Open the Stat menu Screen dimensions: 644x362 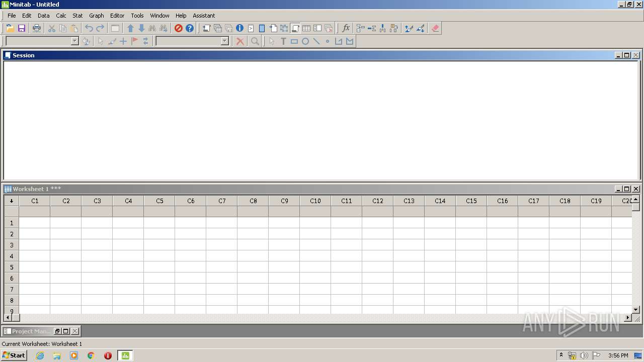(77, 16)
